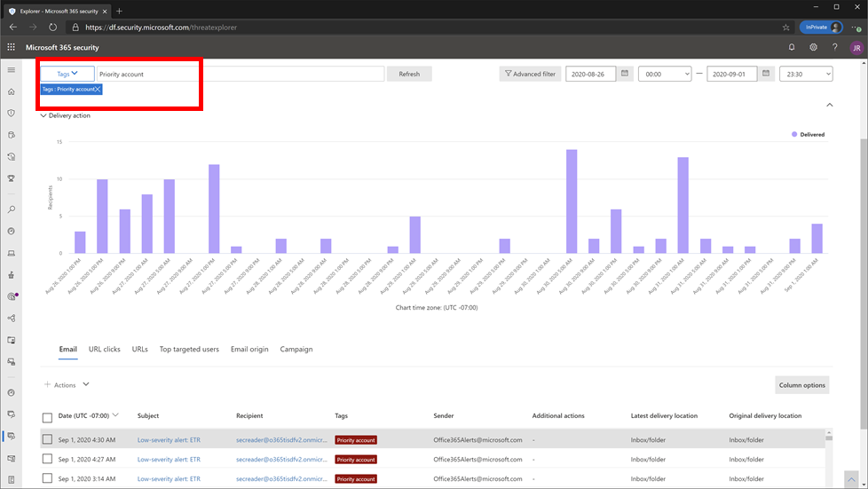This screenshot has width=868, height=489.
Task: Click the InPrivate profile button
Action: click(x=821, y=28)
